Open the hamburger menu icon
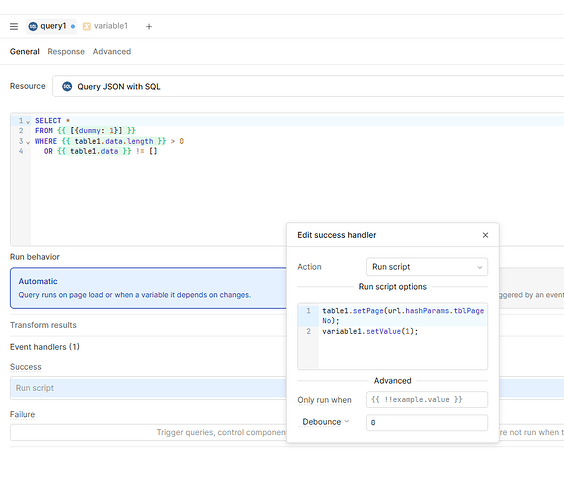This screenshot has height=500, width=564. 14,26
